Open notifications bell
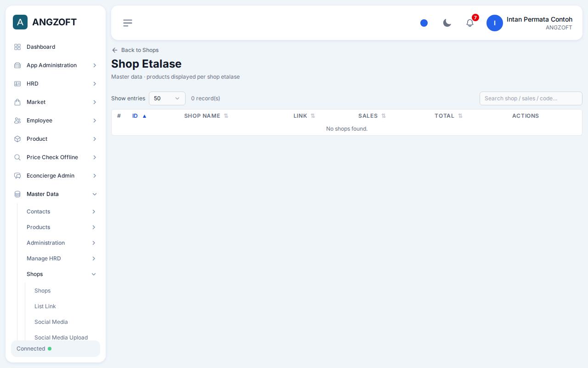Screen dimensions: 588x368 [x=470, y=23]
